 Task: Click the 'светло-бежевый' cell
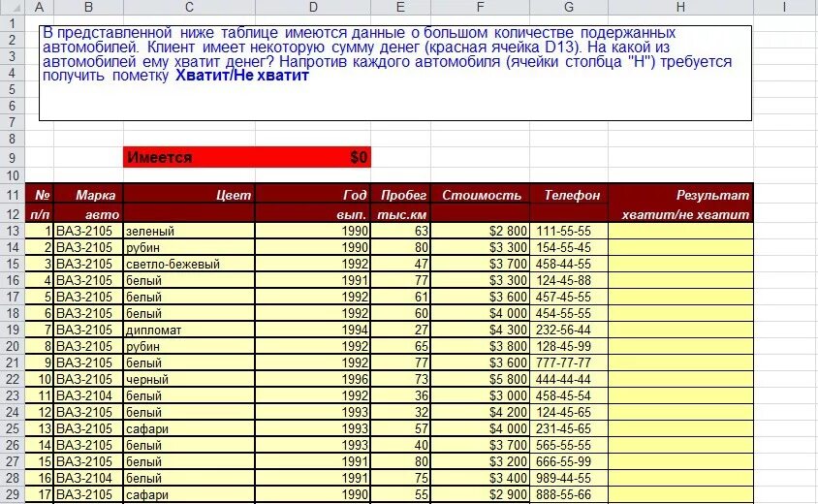[189, 264]
